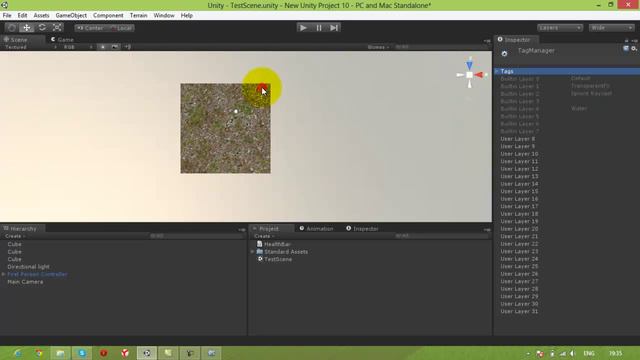Image resolution: width=640 pixels, height=360 pixels.
Task: Open Chrome from the taskbar
Action: point(39,353)
